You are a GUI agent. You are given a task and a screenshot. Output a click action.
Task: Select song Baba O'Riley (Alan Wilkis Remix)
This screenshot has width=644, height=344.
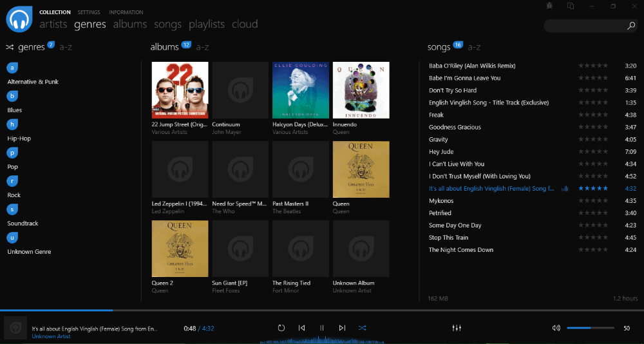[472, 66]
